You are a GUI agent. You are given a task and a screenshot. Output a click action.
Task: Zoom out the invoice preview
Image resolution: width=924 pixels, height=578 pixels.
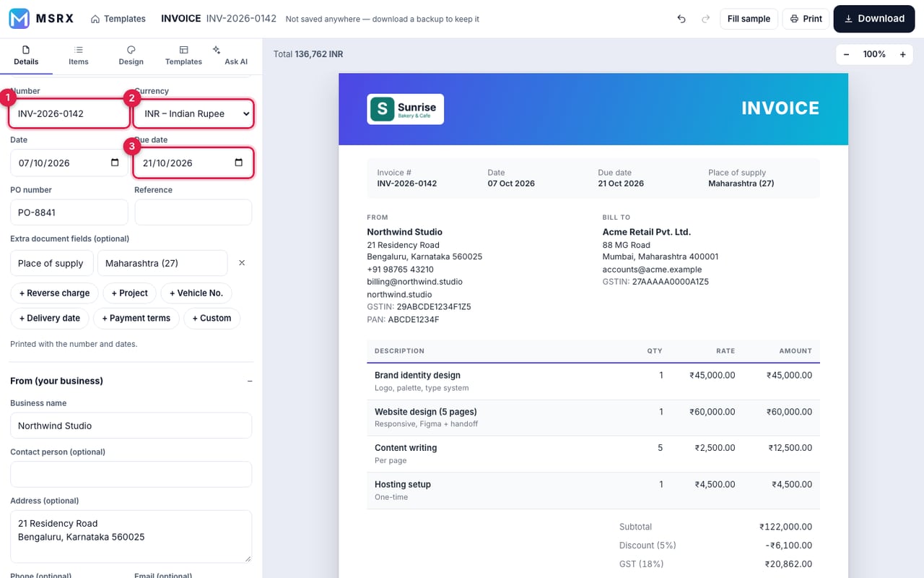coord(847,54)
